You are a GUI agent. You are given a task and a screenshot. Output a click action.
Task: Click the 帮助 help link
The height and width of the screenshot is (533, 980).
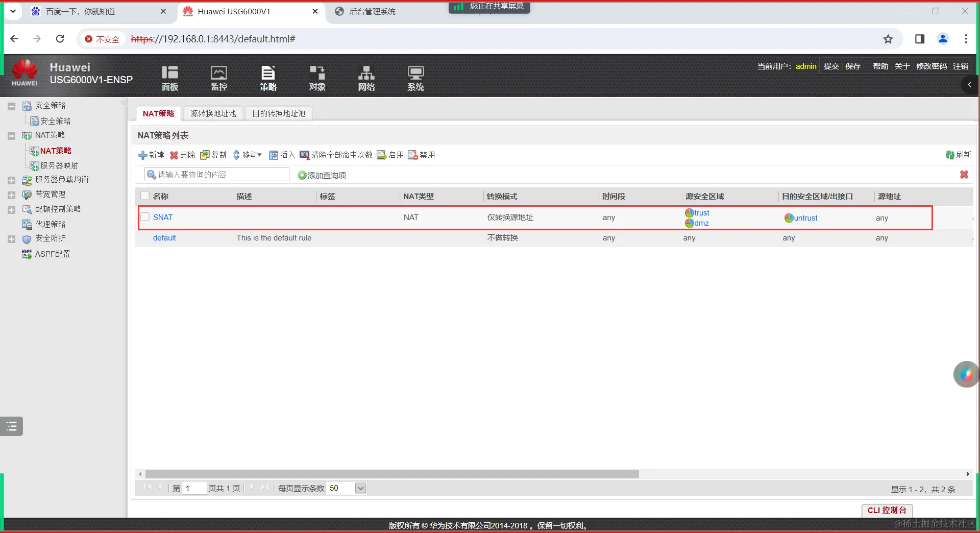click(880, 66)
